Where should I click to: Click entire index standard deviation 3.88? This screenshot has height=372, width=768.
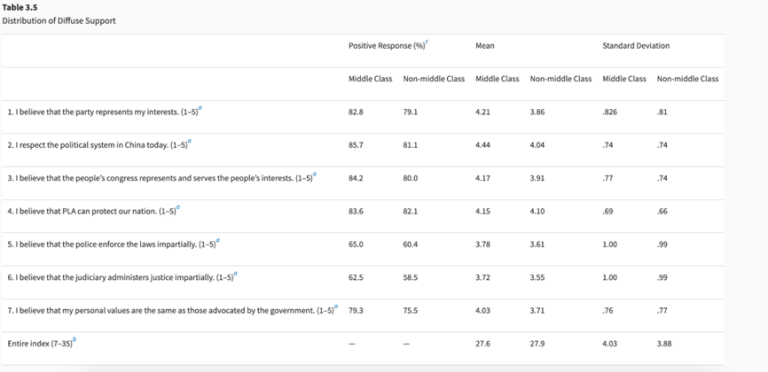click(x=664, y=344)
